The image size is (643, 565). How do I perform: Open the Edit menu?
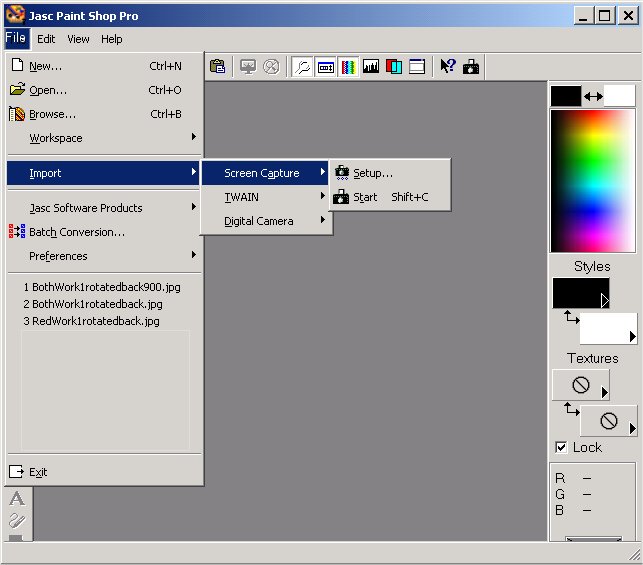(x=46, y=39)
